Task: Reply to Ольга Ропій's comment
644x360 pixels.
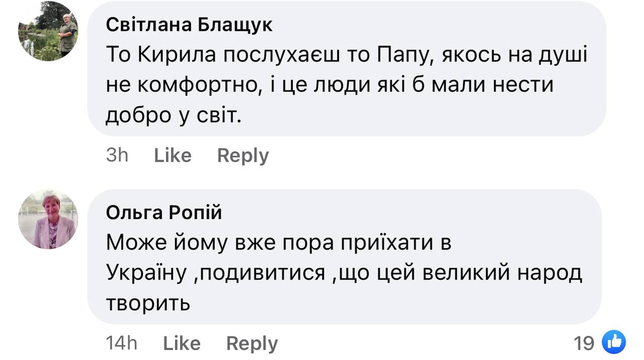Action: (252, 343)
